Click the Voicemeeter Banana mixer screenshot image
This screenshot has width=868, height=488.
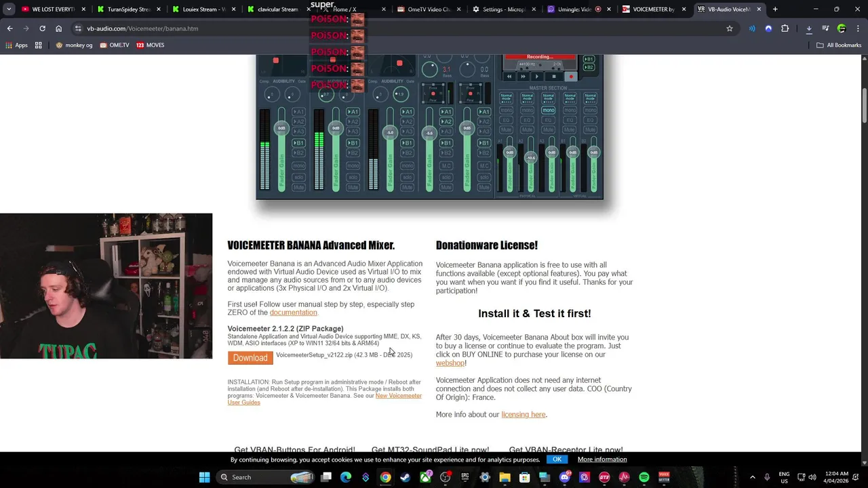pyautogui.click(x=429, y=127)
